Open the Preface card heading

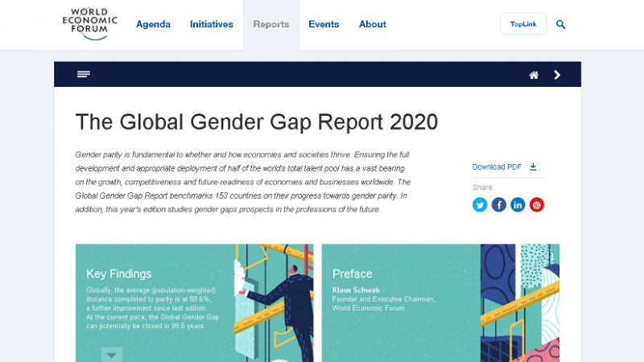pyautogui.click(x=352, y=274)
